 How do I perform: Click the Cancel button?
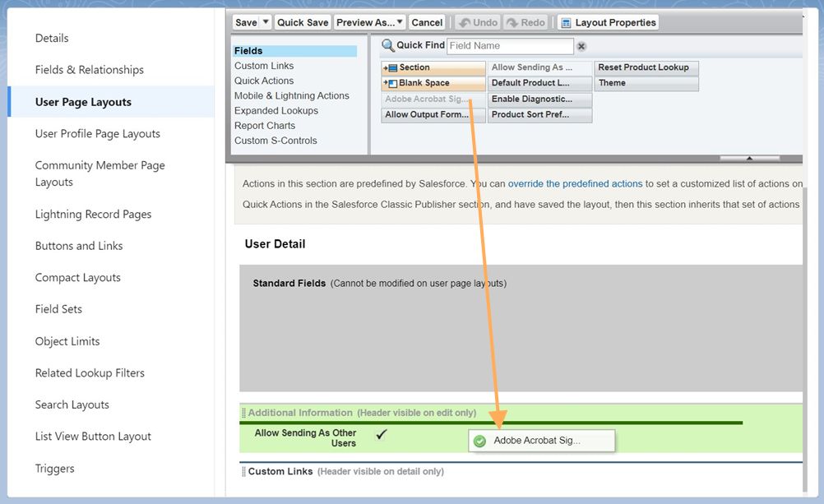click(x=427, y=22)
